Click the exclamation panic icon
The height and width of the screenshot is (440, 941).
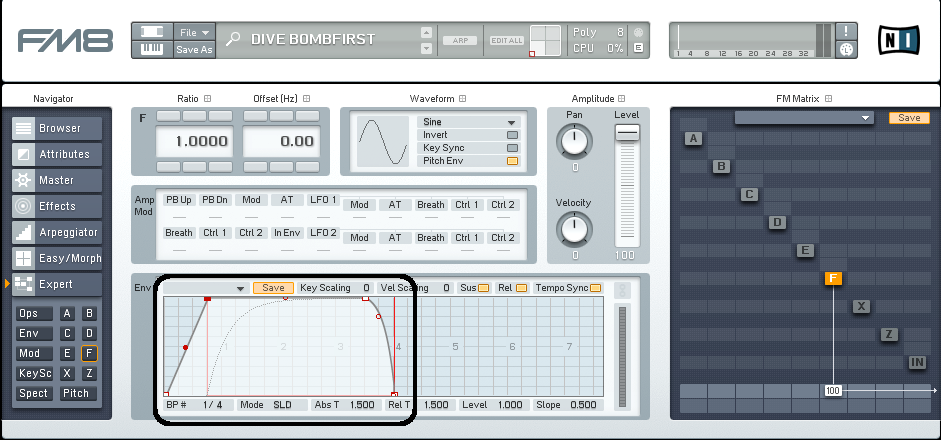846,32
